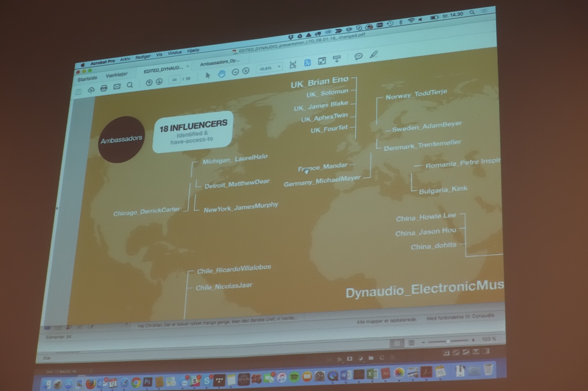Open the Notification Center icon
Screen dimensions: 588x391
tap(484, 11)
